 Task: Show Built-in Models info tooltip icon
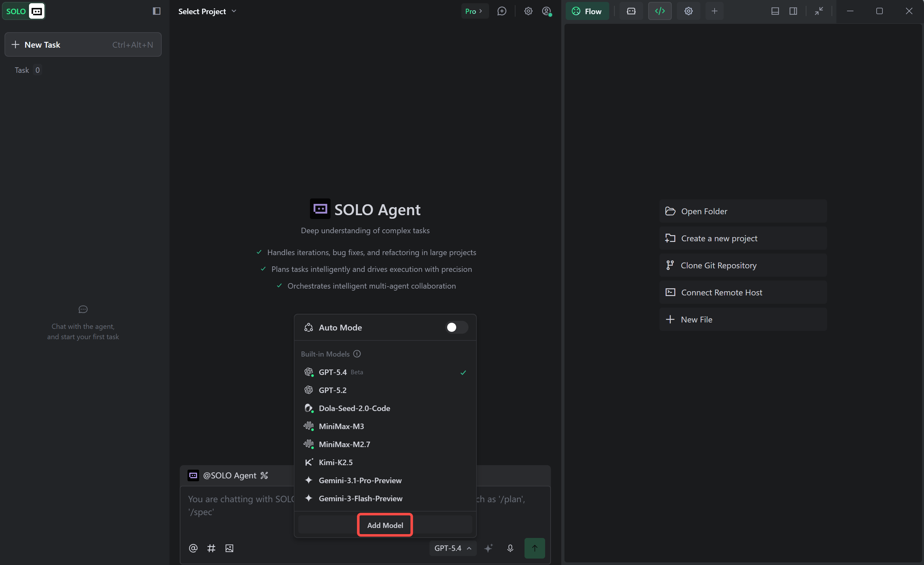point(357,354)
